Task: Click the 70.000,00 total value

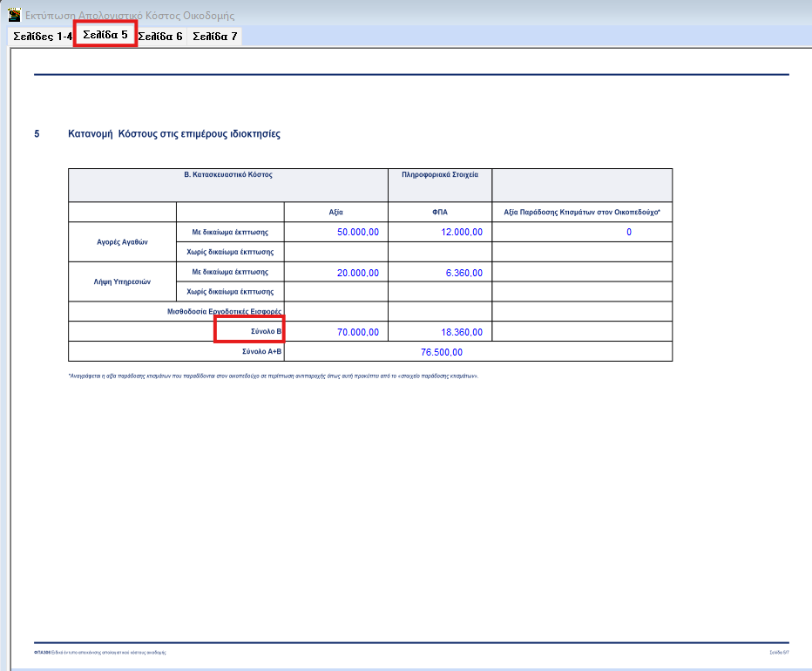Action: click(x=358, y=332)
